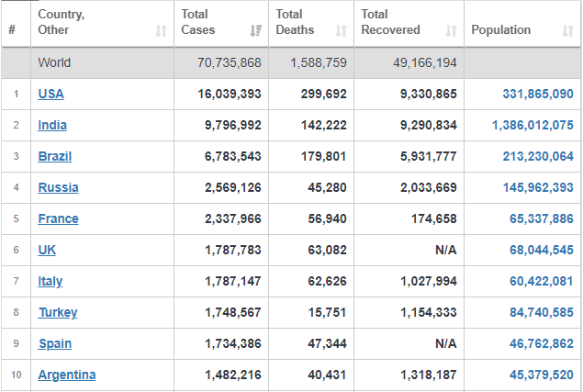Click the Total Deaths header label
The width and height of the screenshot is (583, 392).
click(x=295, y=22)
